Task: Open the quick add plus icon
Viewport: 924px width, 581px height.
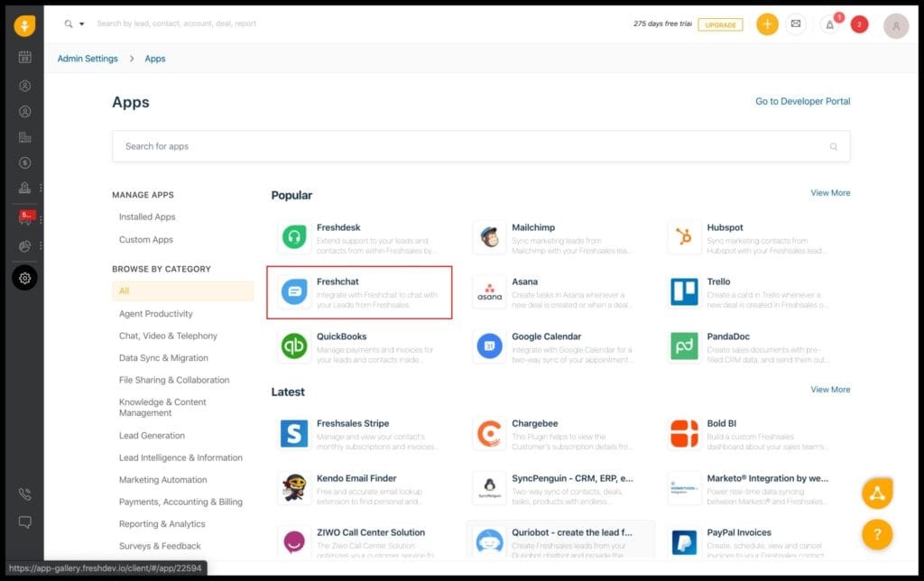Action: click(767, 24)
